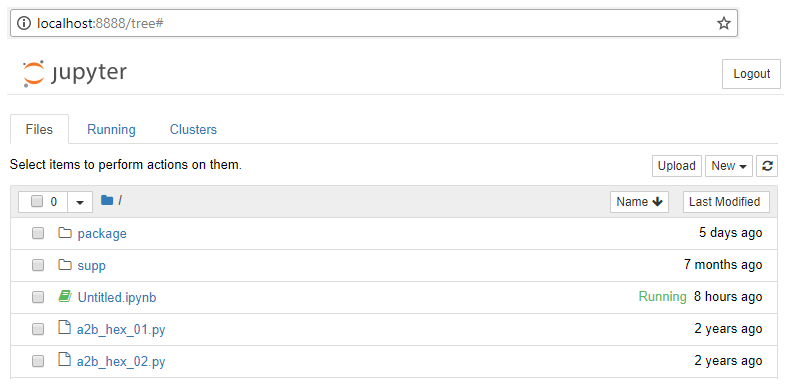
Task: Click the site info icon in address bar
Action: click(x=24, y=23)
